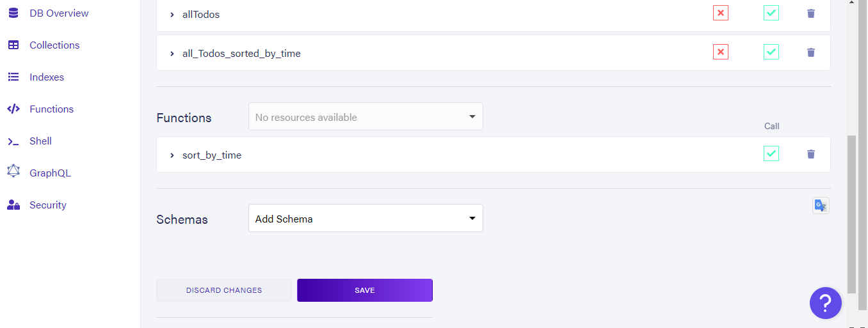Screen dimensions: 868x328
Task: Toggle green check for all_Todos_sorted_by_time
Action: click(771, 52)
